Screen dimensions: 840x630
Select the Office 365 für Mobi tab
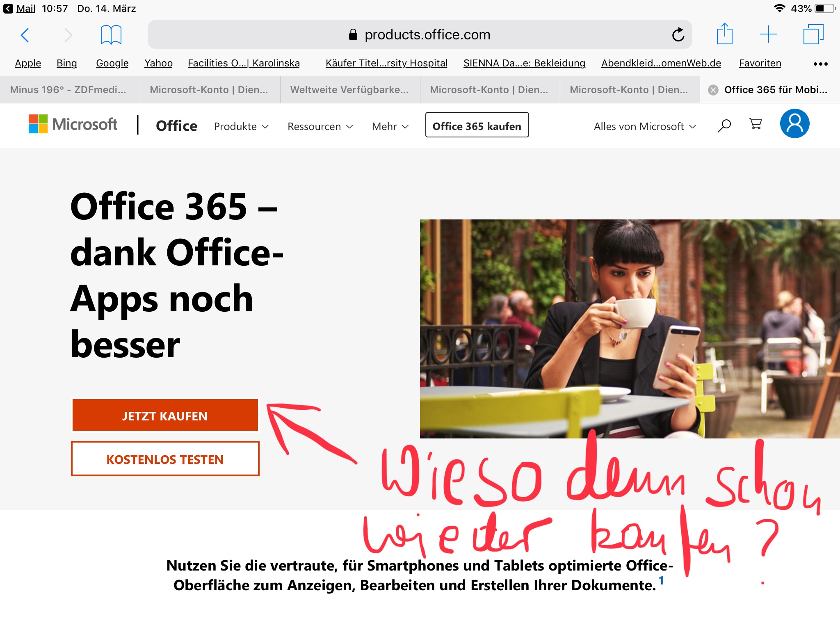click(x=770, y=90)
